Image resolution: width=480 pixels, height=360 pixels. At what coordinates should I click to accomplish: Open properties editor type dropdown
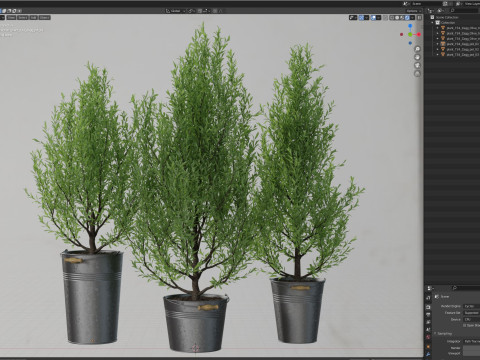(430, 288)
